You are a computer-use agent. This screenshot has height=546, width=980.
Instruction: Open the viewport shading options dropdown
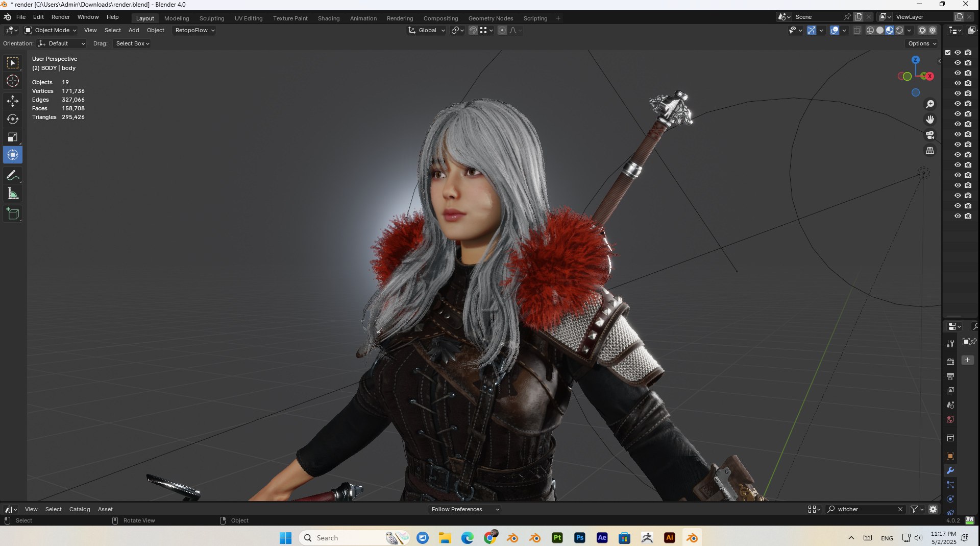pos(909,30)
